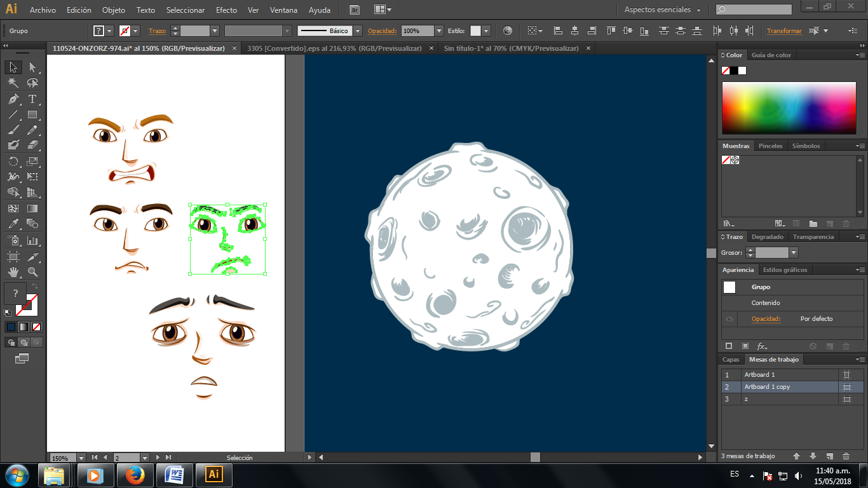Select the Hand tool
Screen dimensions: 868x488
(13, 272)
